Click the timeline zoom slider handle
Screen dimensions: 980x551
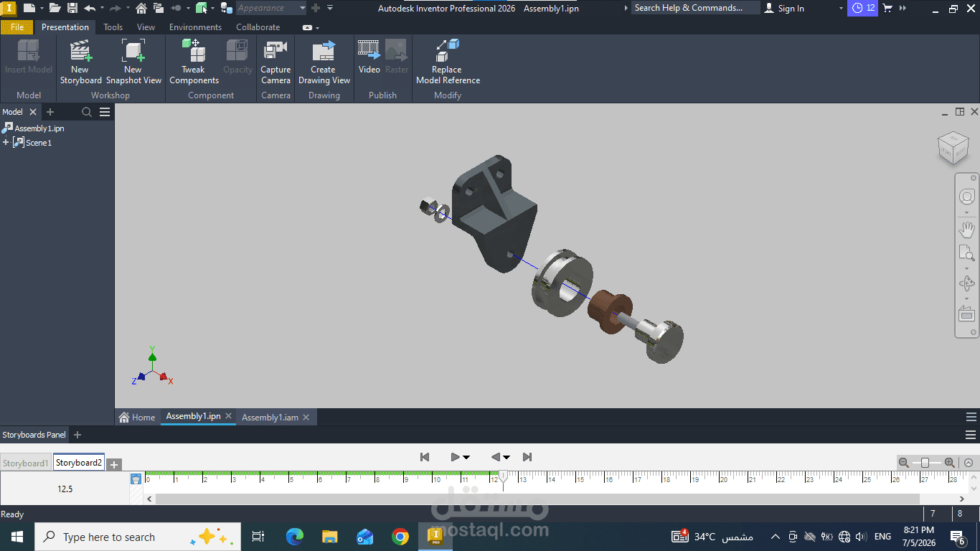[x=925, y=463]
